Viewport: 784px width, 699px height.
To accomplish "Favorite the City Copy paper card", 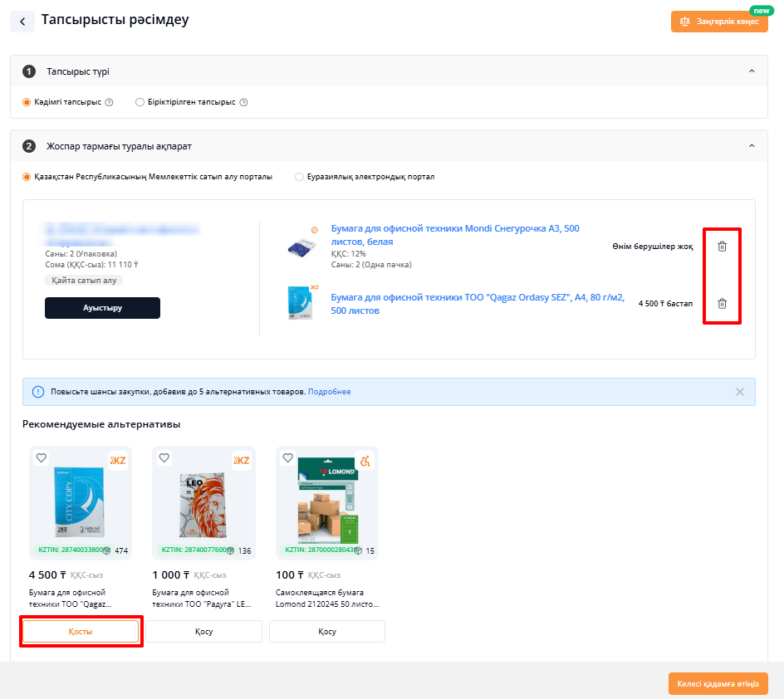I will [42, 457].
